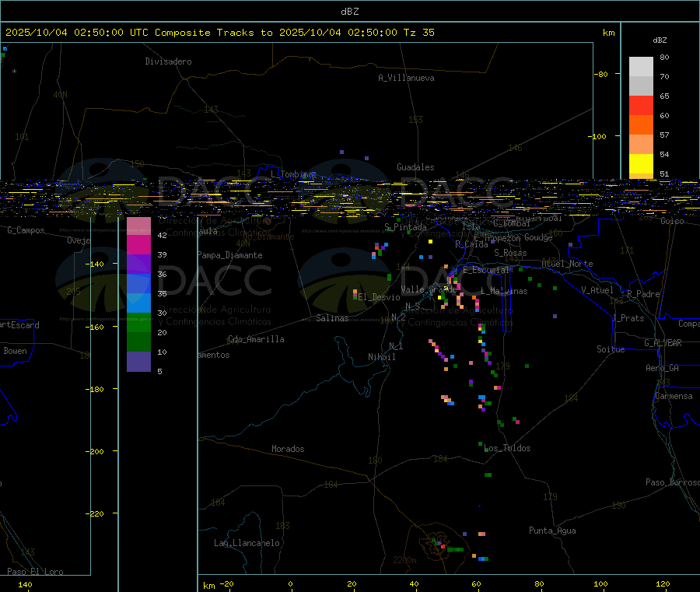
Task: Select the Paso_Barroso label
Action: [672, 482]
